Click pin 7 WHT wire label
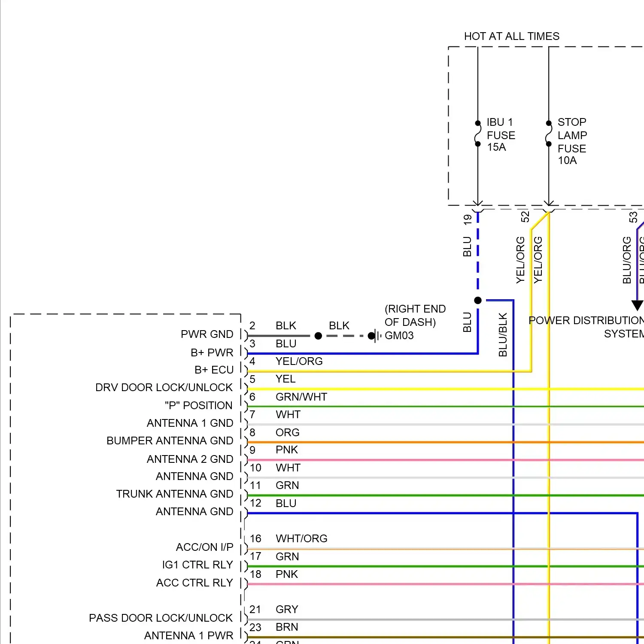The height and width of the screenshot is (644, 644). pyautogui.click(x=288, y=415)
